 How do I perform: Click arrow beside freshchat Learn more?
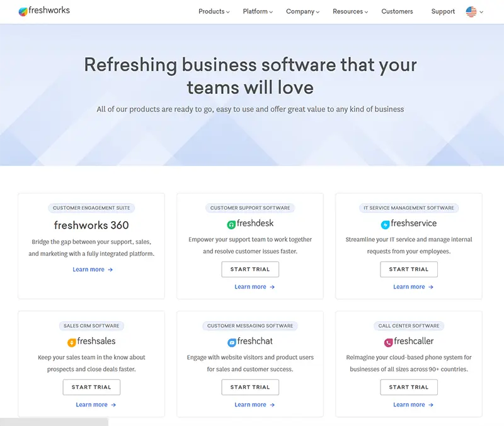(272, 405)
